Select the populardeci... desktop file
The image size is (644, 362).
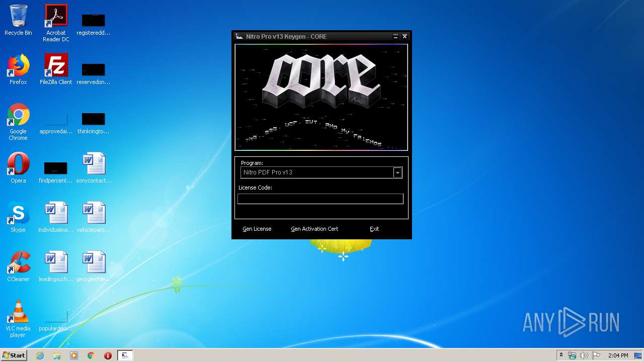coord(56,320)
